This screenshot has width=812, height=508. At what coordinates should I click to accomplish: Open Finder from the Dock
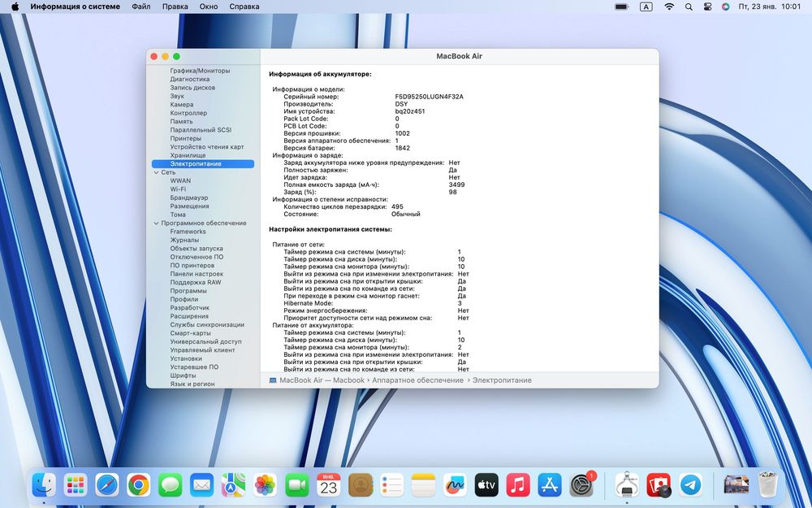(44, 486)
